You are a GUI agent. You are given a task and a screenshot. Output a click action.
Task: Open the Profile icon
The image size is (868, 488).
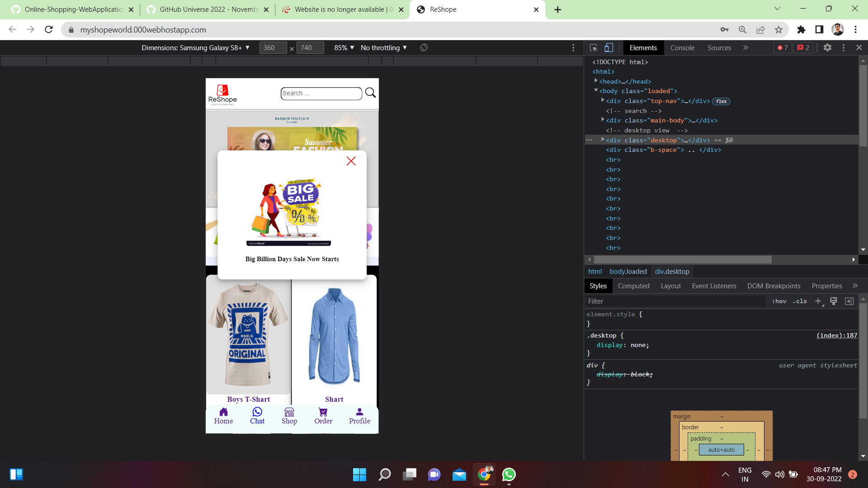point(359,413)
